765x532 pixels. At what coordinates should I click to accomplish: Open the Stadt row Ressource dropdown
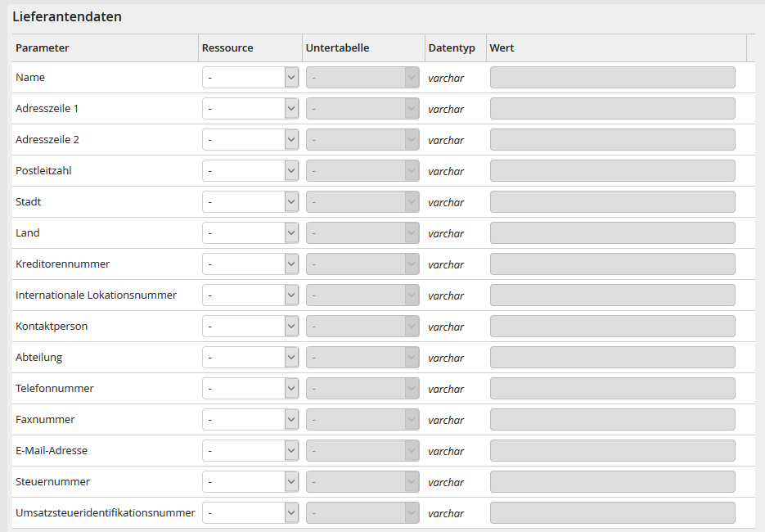tap(250, 202)
